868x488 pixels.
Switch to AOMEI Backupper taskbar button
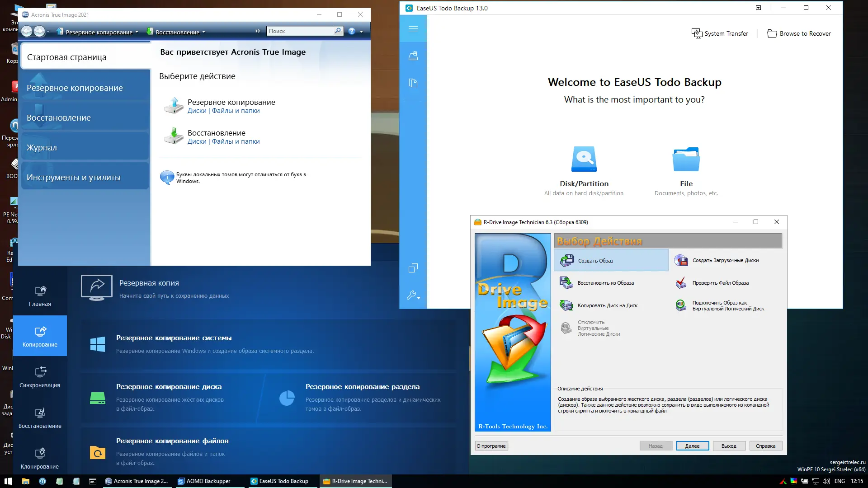pyautogui.click(x=208, y=481)
